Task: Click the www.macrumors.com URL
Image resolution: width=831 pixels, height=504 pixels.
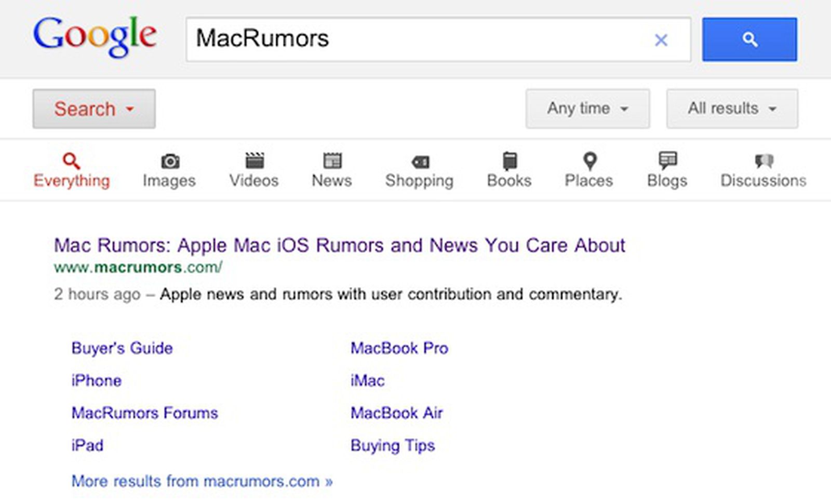Action: tap(138, 267)
